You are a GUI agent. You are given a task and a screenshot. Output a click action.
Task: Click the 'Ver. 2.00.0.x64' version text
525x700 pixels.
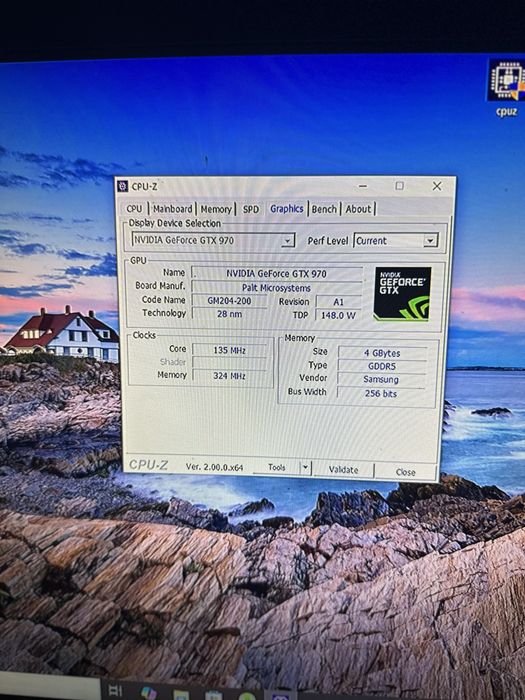(214, 467)
